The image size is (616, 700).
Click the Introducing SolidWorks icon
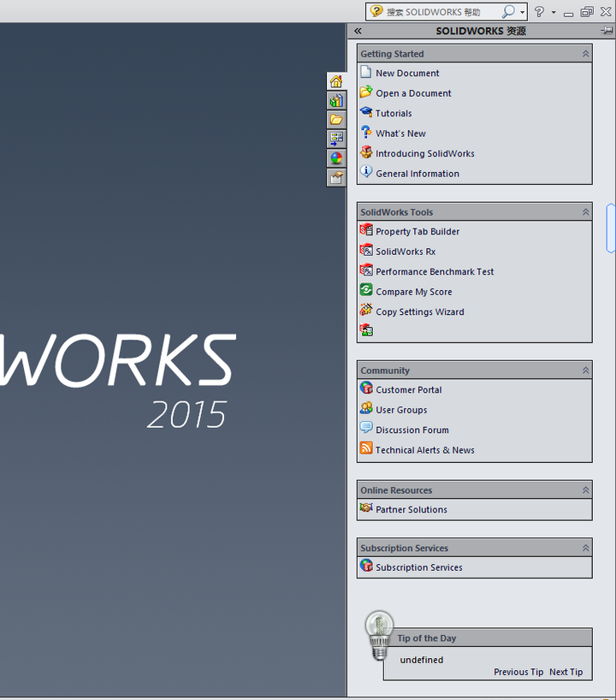(x=366, y=152)
